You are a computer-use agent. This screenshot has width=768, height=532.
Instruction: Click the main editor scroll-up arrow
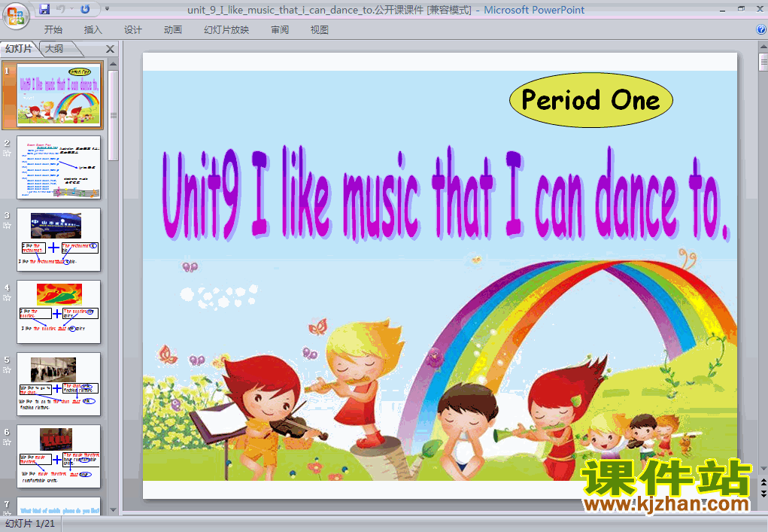coord(763,47)
